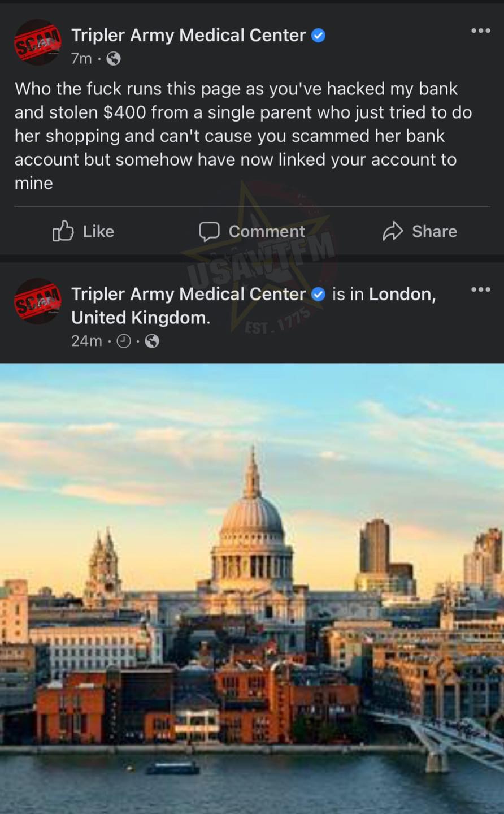Click the globe icon beside 24m
The height and width of the screenshot is (814, 504).
coord(152,341)
